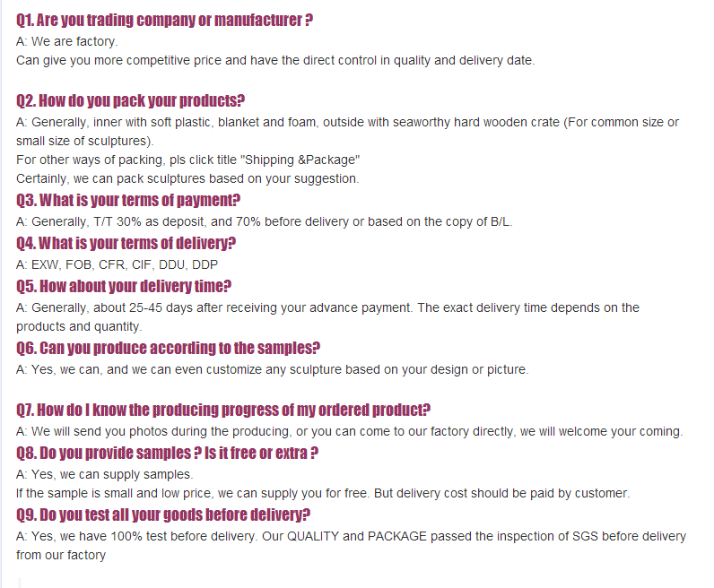The image size is (714, 588).
Task: Click the T/T 30% deposit answer
Action: (x=265, y=221)
